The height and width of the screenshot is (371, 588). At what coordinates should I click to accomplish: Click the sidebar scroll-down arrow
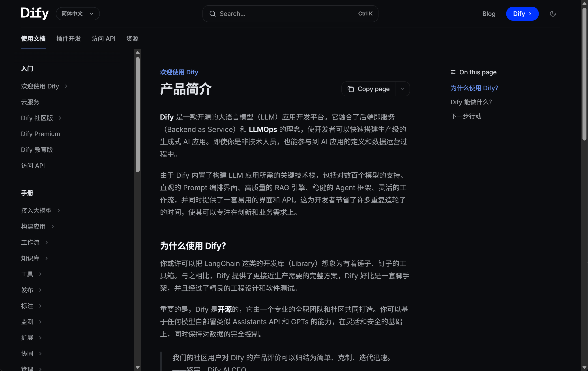click(138, 367)
